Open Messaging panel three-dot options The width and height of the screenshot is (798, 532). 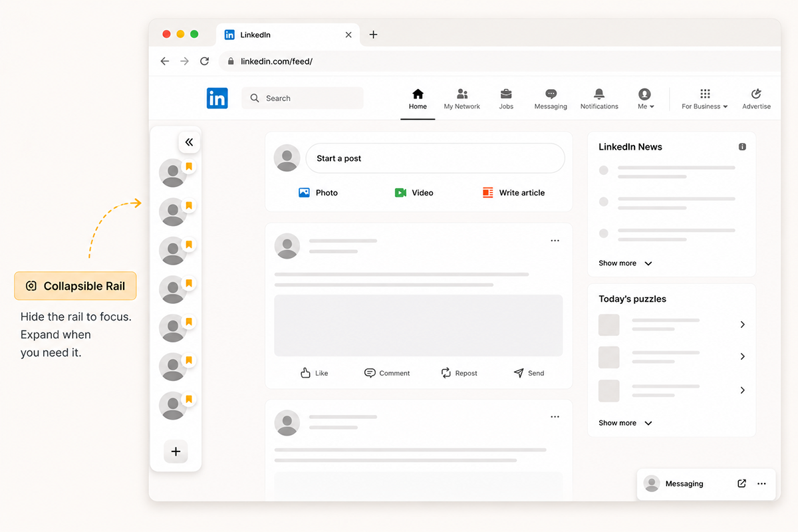click(761, 483)
